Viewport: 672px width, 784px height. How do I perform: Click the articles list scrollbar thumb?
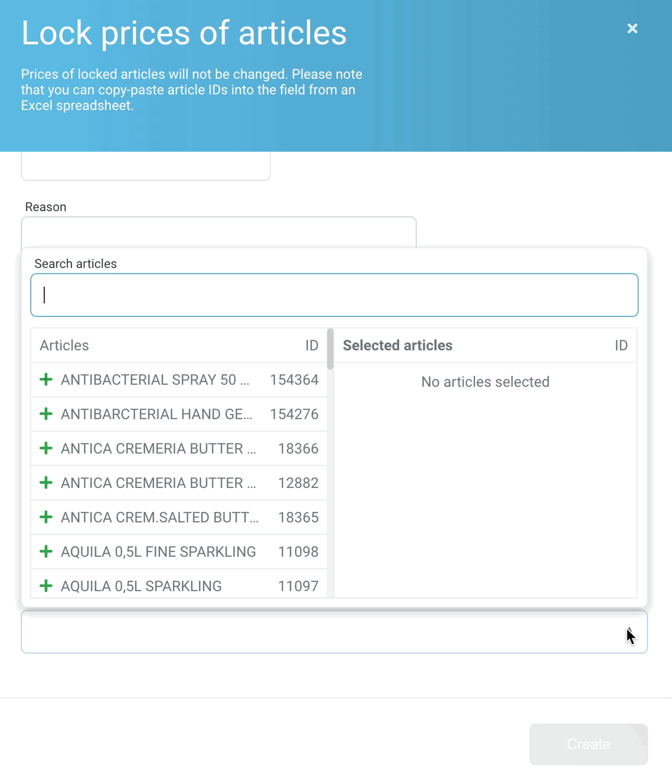(330, 349)
